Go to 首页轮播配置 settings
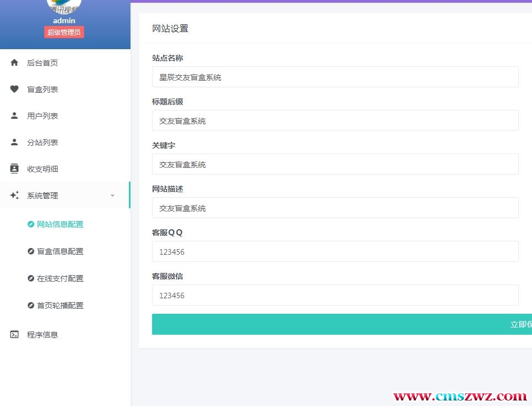Image resolution: width=532 pixels, height=406 pixels. 60,305
